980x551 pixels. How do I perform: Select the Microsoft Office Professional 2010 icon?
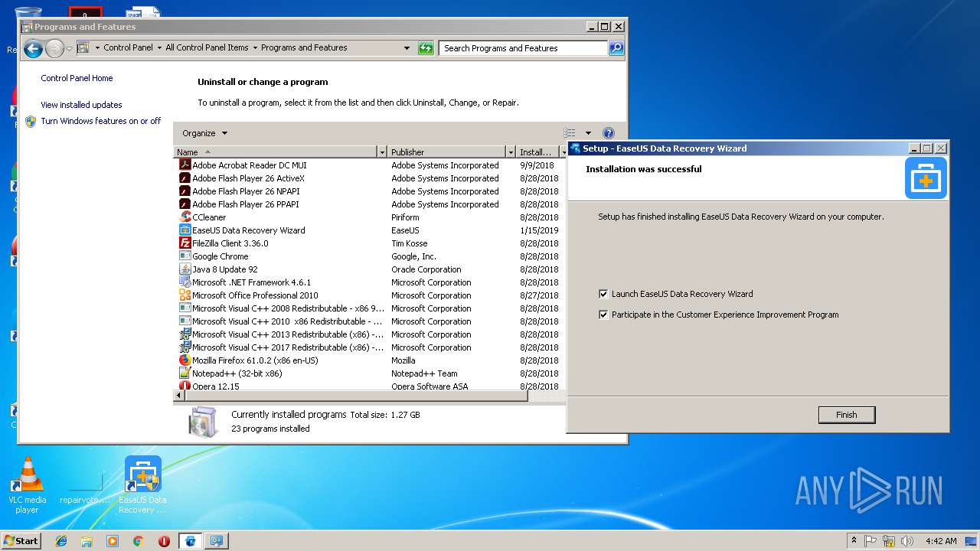click(x=185, y=295)
